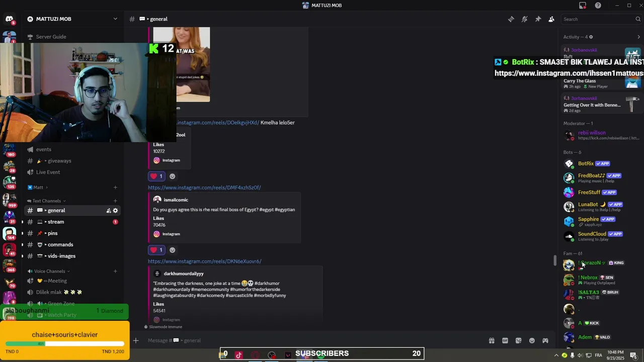Image resolution: width=644 pixels, height=362 pixels.
Task: Add reaction below 10272 likes embed
Action: (173, 176)
